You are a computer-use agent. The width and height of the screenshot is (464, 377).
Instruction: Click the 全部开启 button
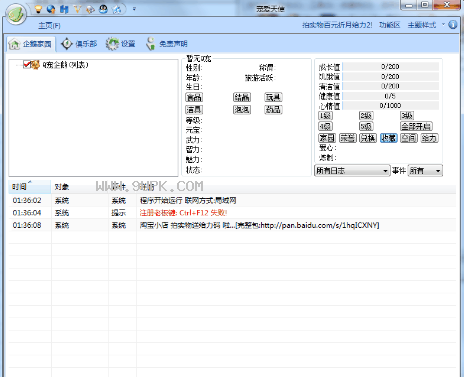[416, 126]
